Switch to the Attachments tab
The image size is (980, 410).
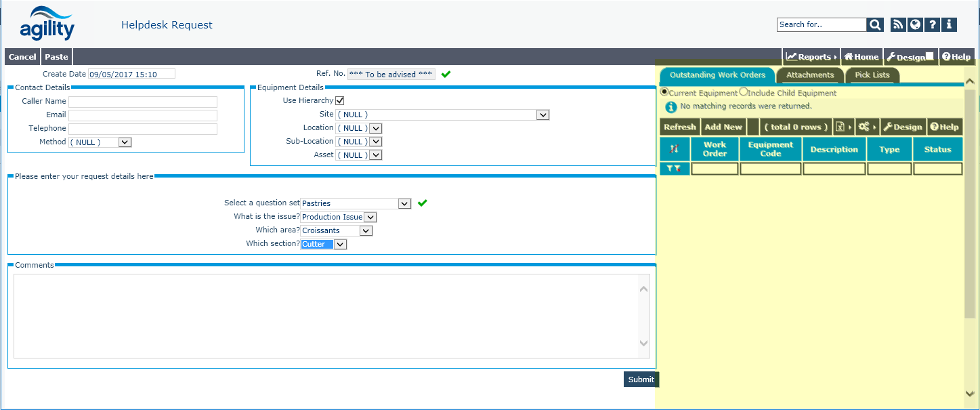pyautogui.click(x=810, y=75)
